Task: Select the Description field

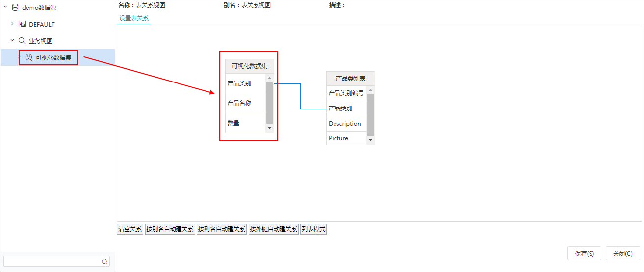Action: [x=347, y=124]
